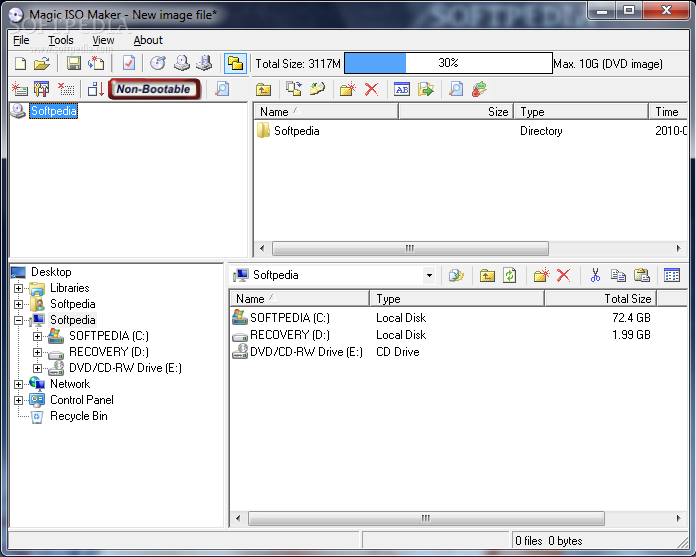696x557 pixels.
Task: Make image from CD/DVD drive icon
Action: pos(182,63)
